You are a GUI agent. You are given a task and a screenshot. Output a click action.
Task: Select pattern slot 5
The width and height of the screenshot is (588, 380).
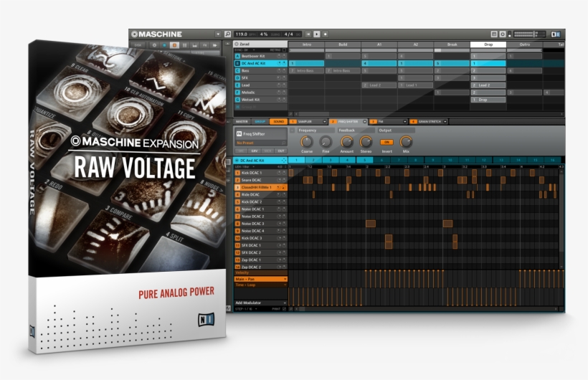364,160
